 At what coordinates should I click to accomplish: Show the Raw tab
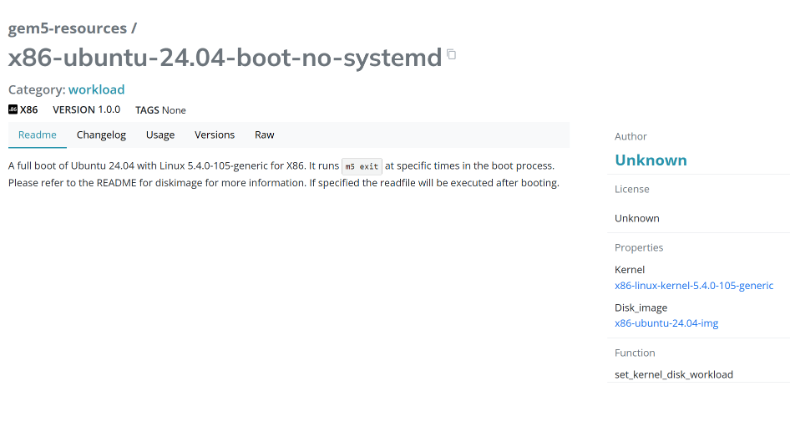coord(264,135)
